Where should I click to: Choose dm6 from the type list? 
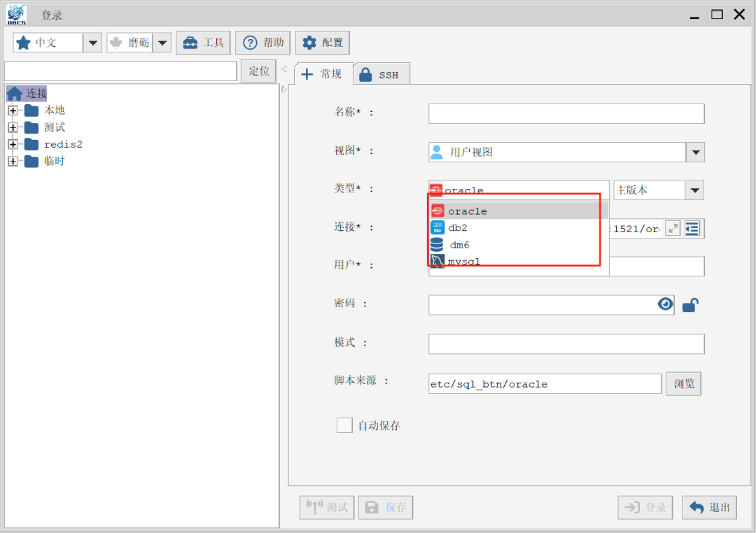click(519, 244)
